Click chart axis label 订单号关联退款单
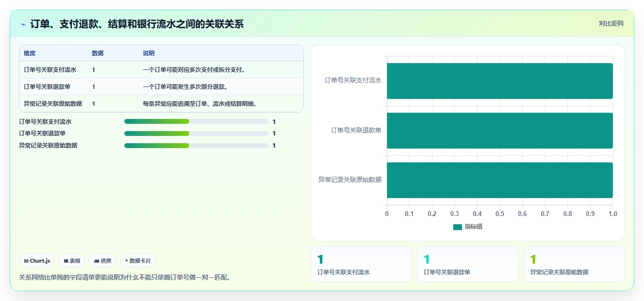This screenshot has height=301, width=644. [356, 130]
